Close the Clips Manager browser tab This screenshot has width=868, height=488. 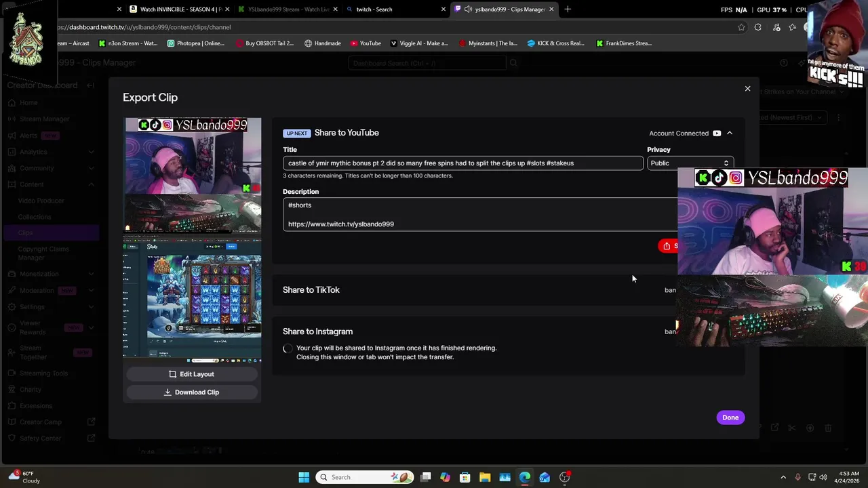click(551, 9)
